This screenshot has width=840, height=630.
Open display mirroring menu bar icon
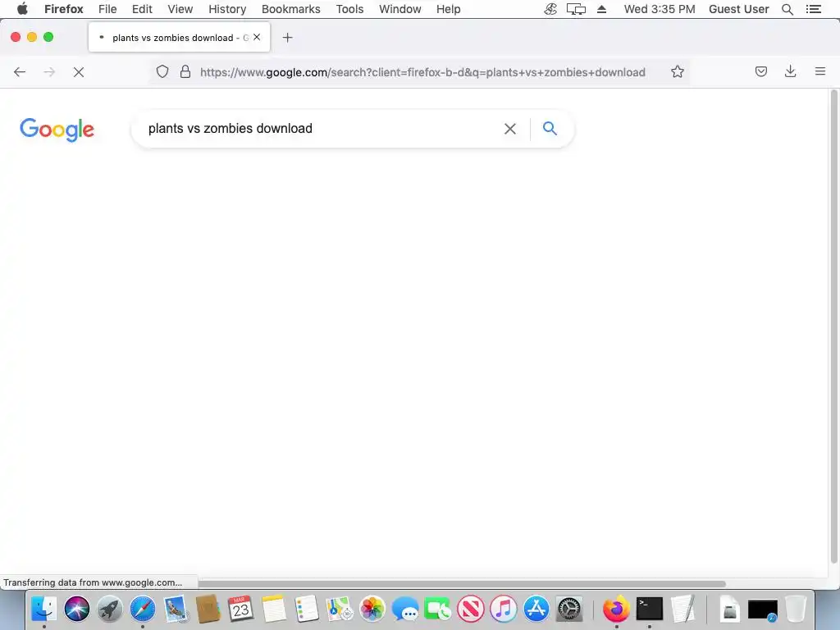[576, 9]
